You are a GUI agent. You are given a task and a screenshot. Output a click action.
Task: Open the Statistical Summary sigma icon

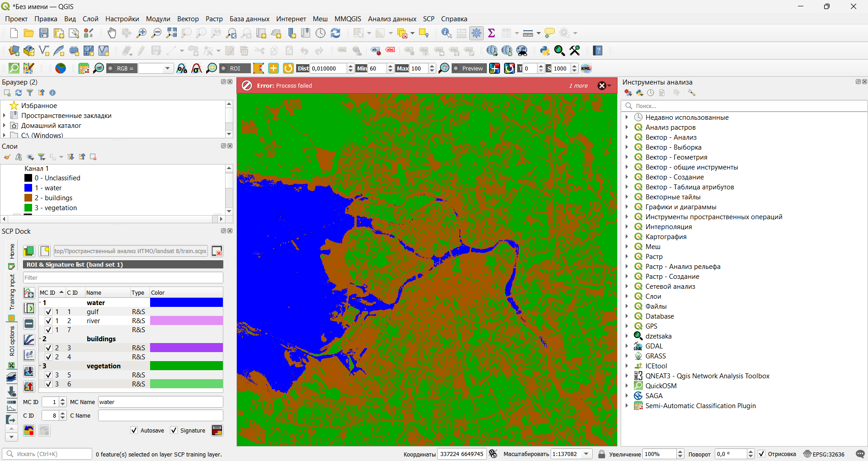pos(491,33)
